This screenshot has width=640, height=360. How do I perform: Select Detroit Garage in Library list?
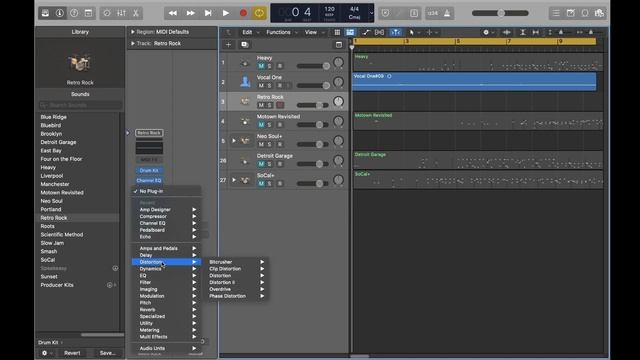click(x=58, y=142)
